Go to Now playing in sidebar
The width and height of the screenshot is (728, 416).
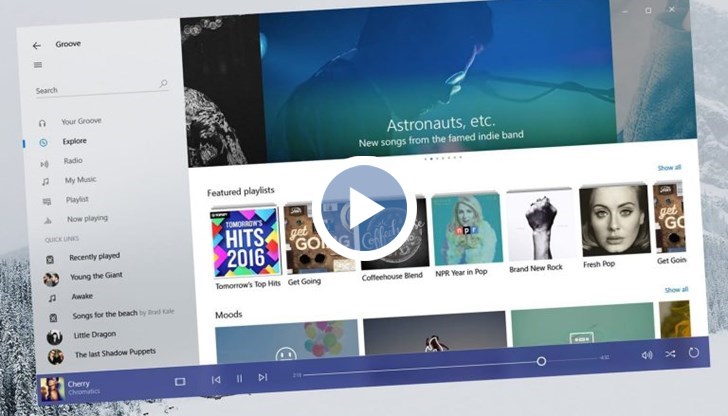pos(87,218)
